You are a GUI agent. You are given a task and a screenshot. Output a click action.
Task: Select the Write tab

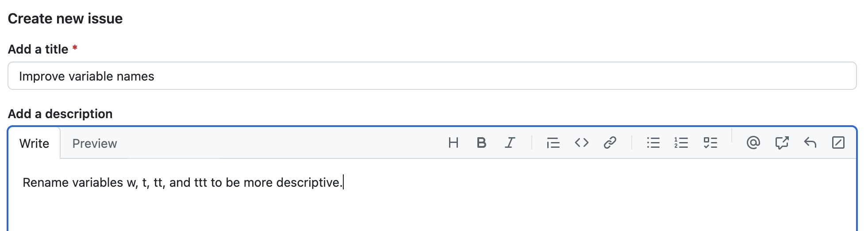[34, 144]
